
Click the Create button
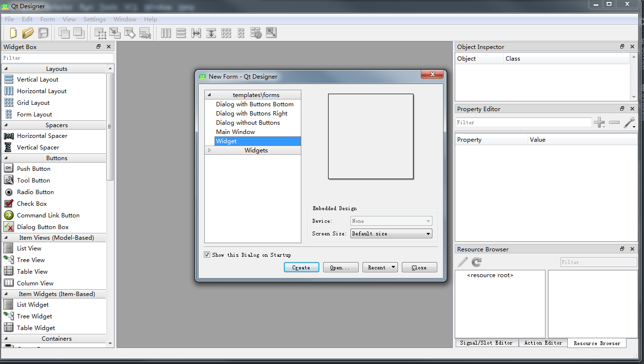point(301,267)
